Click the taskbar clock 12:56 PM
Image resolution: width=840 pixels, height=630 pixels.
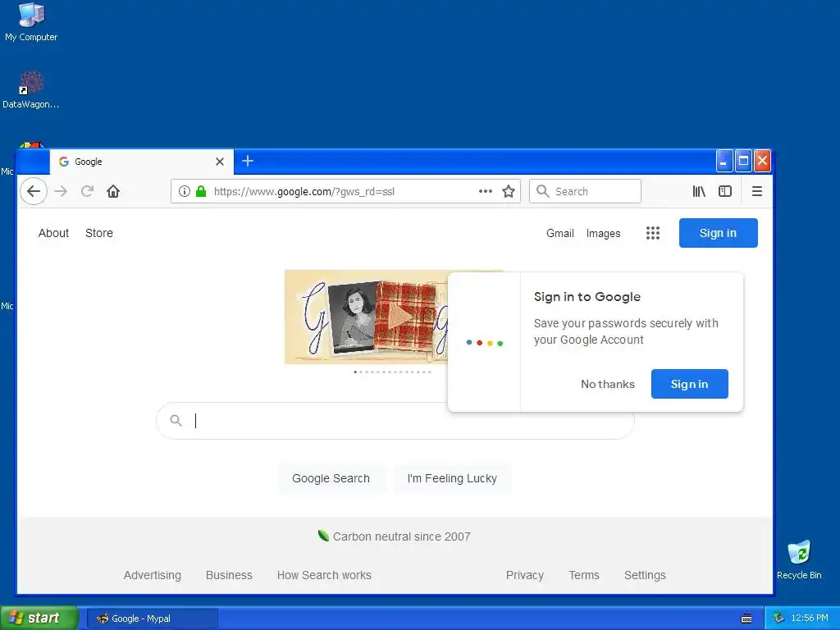[809, 619]
